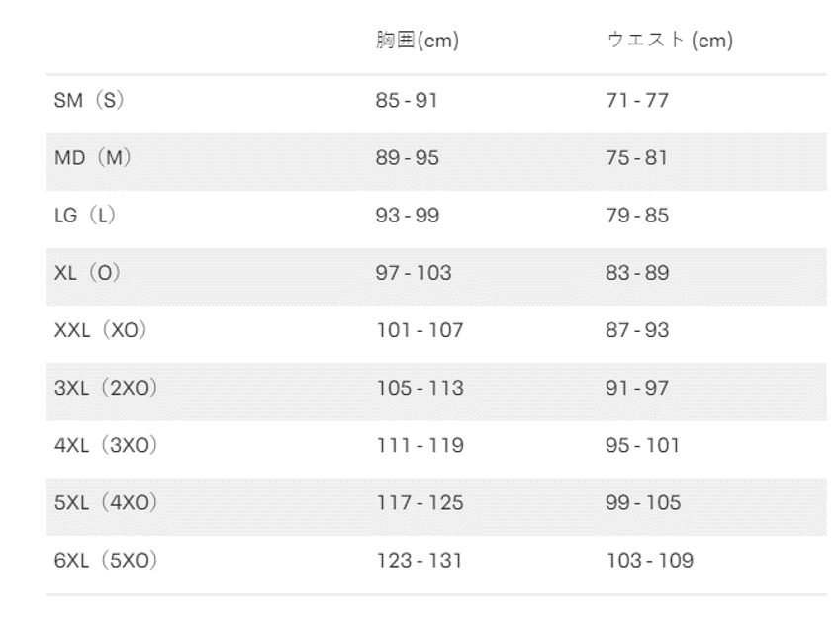Image resolution: width=840 pixels, height=618 pixels.
Task: Click the 4XL (3XO) size label
Action: [109, 444]
